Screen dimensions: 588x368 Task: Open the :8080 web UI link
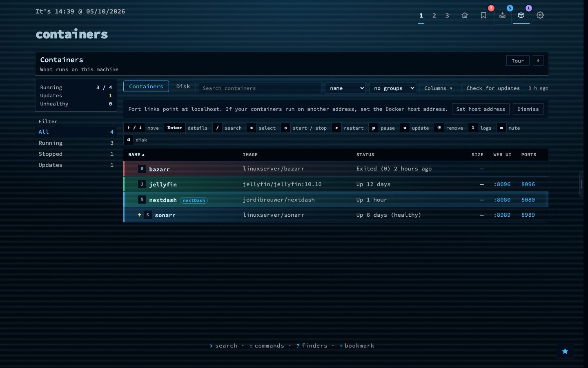[x=502, y=200]
